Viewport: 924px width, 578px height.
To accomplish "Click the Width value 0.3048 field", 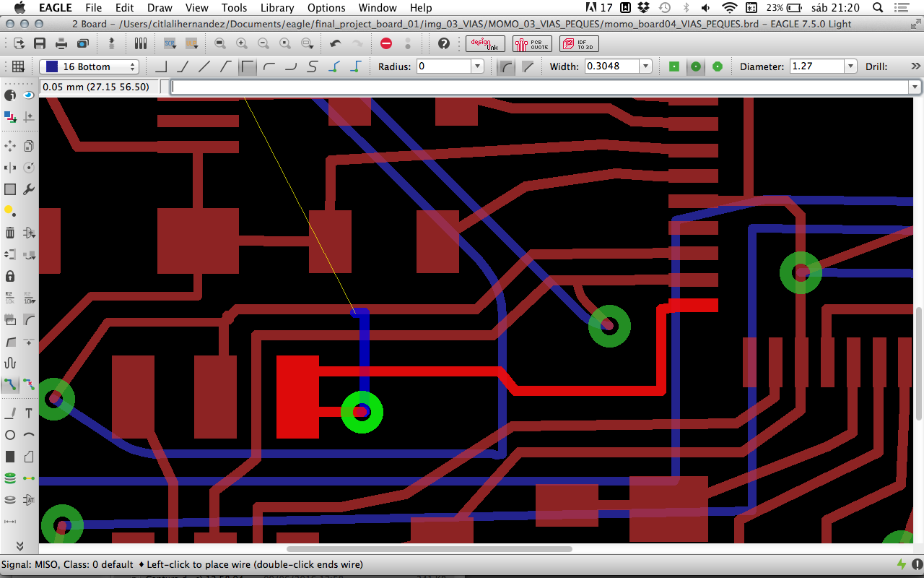I will 611,66.
